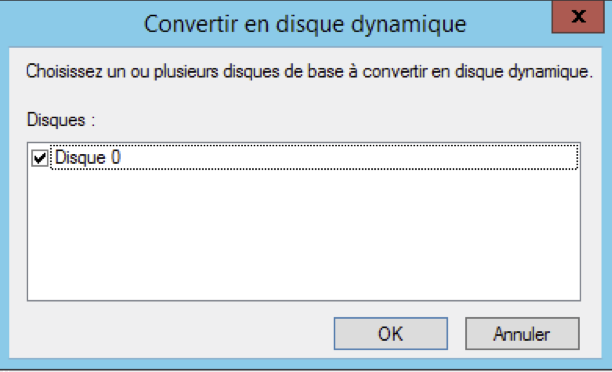This screenshot has width=612, height=372.
Task: Click Annuler to cancel the dialog
Action: 522,334
